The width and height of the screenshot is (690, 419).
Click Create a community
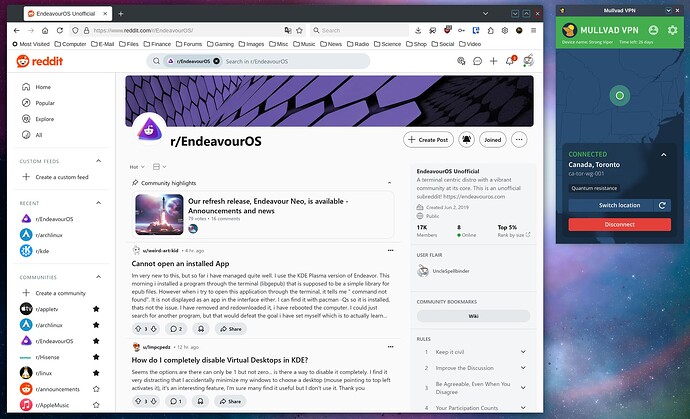[x=62, y=293]
